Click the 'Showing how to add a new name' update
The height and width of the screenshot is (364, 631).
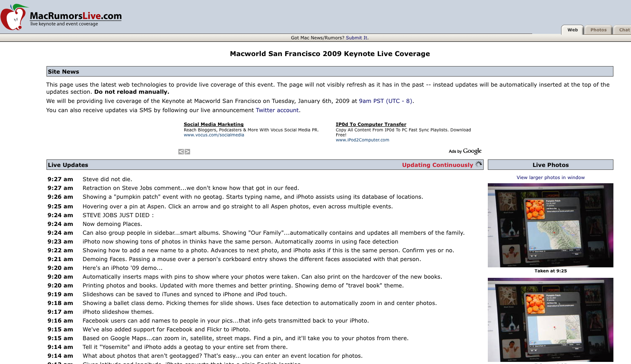coord(268,250)
